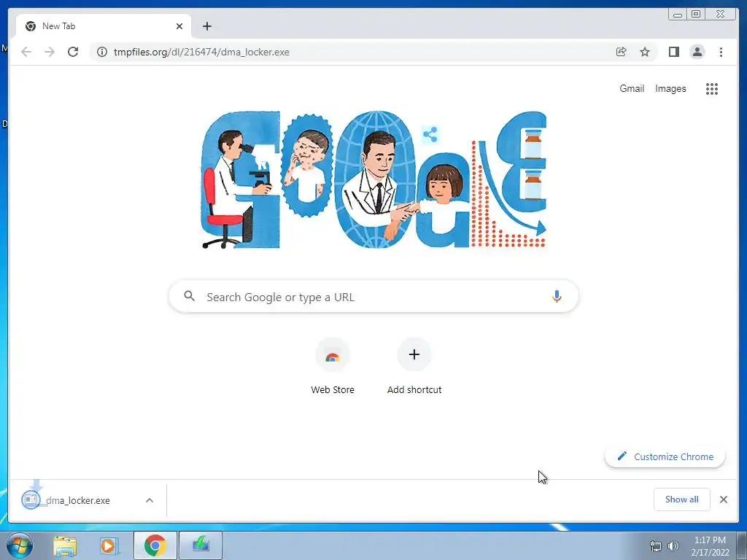Open Gmail link
The height and width of the screenshot is (560, 747).
632,88
